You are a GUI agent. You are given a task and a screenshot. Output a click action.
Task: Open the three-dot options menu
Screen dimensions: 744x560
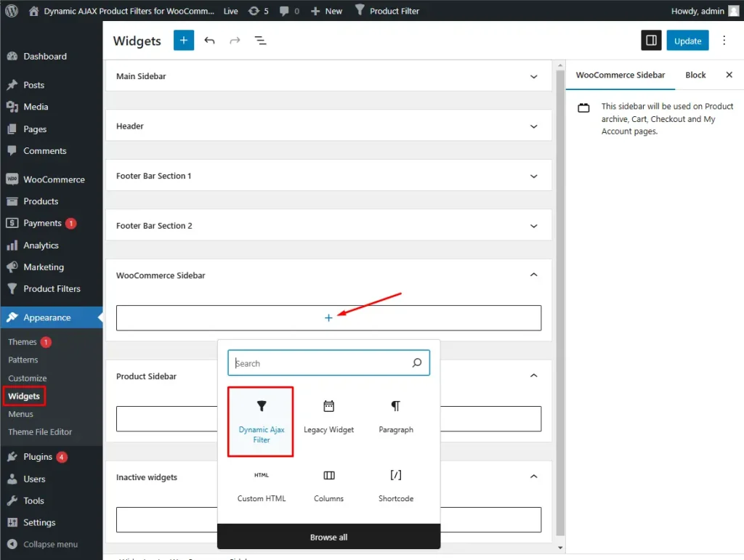click(x=724, y=40)
